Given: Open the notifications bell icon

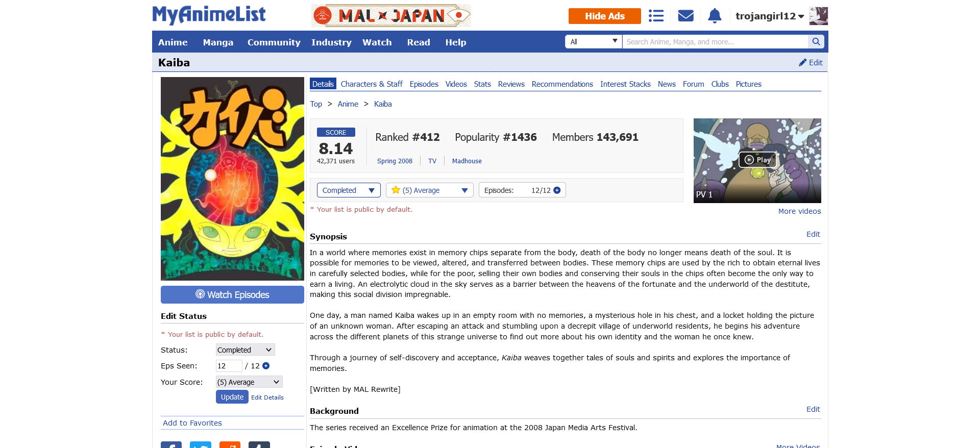Looking at the screenshot, I should click(x=715, y=16).
